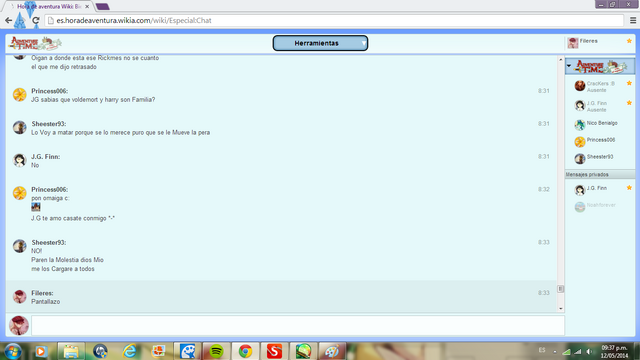Open Internet Explorer from taskbar

(129, 351)
